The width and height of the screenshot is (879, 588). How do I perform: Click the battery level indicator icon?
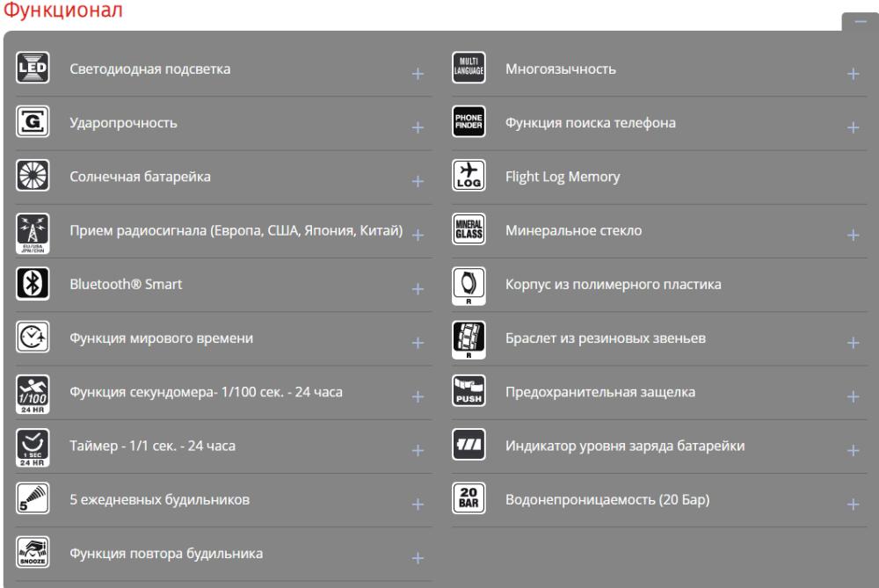tap(469, 446)
